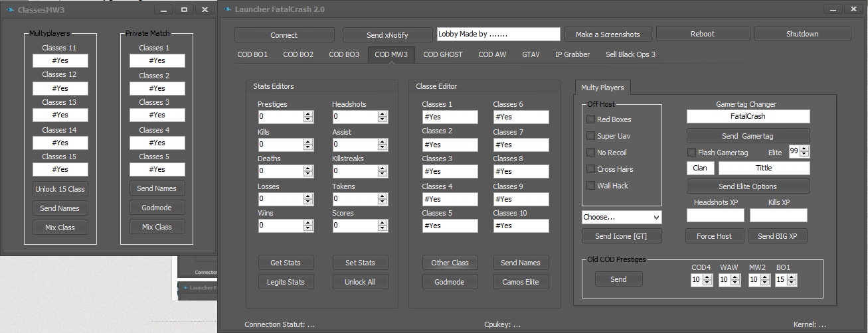The image size is (868, 333).
Task: Switch to the GTAV tab
Action: pyautogui.click(x=531, y=54)
